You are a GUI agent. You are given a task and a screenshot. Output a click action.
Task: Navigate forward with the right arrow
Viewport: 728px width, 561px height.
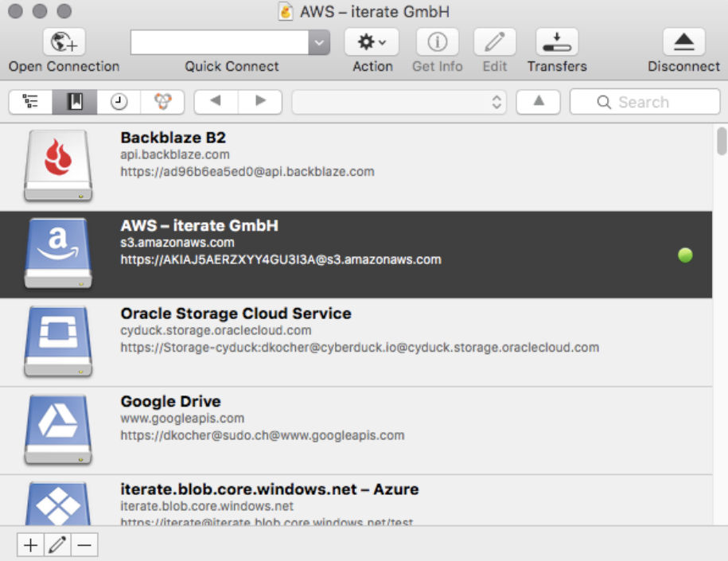[x=260, y=102]
